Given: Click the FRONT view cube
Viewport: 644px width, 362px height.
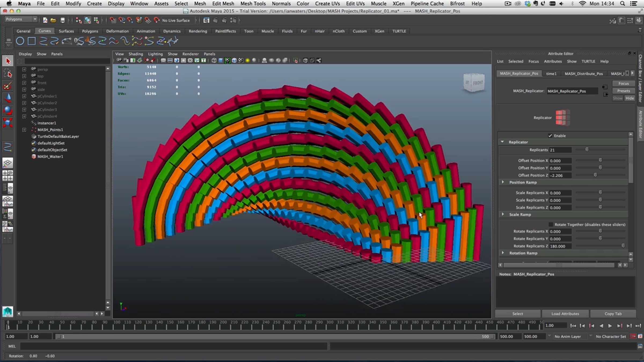Looking at the screenshot, I should [474, 83].
